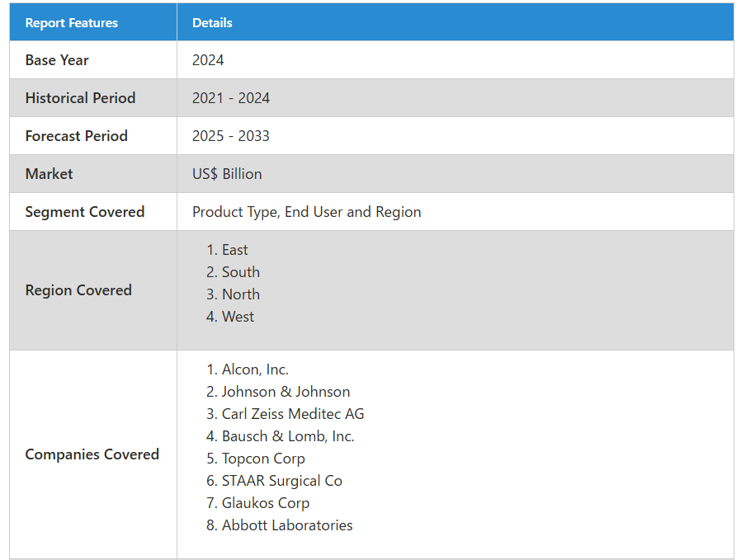
Task: Click the Topcon Corp list entry
Action: point(263,459)
